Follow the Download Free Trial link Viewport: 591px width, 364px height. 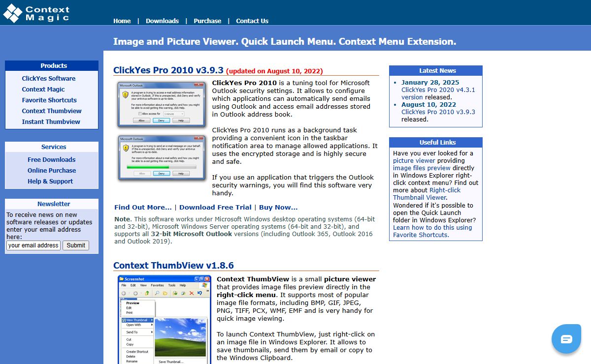[215, 208]
